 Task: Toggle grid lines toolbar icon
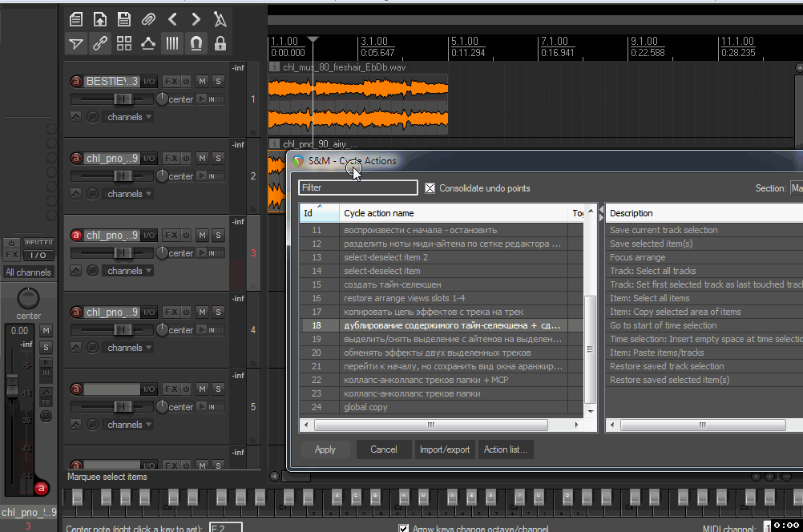pos(171,43)
